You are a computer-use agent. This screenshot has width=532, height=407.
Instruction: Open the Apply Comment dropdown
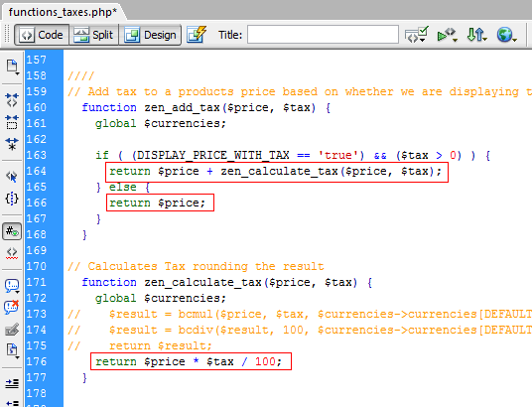click(x=12, y=286)
